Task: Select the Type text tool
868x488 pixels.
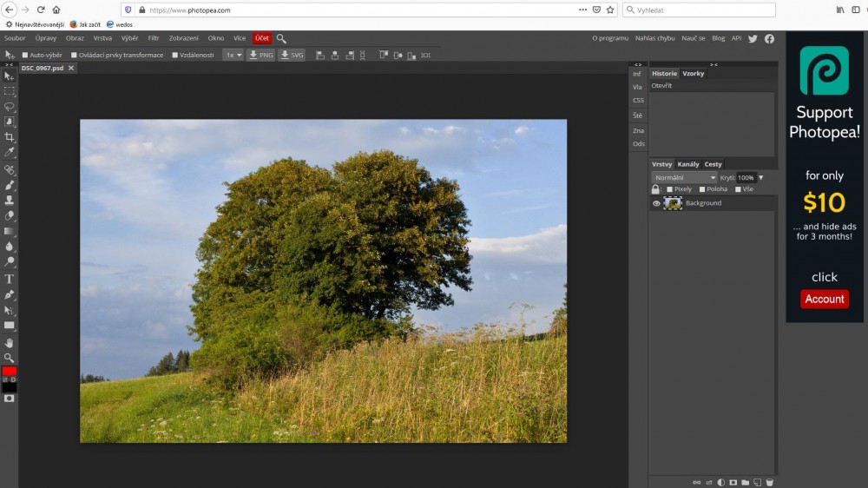Action: click(x=10, y=279)
